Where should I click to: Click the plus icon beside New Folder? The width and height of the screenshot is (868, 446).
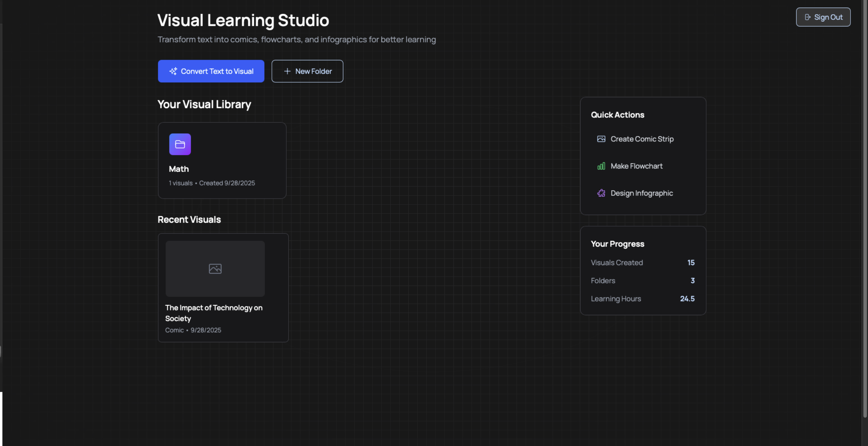point(287,71)
